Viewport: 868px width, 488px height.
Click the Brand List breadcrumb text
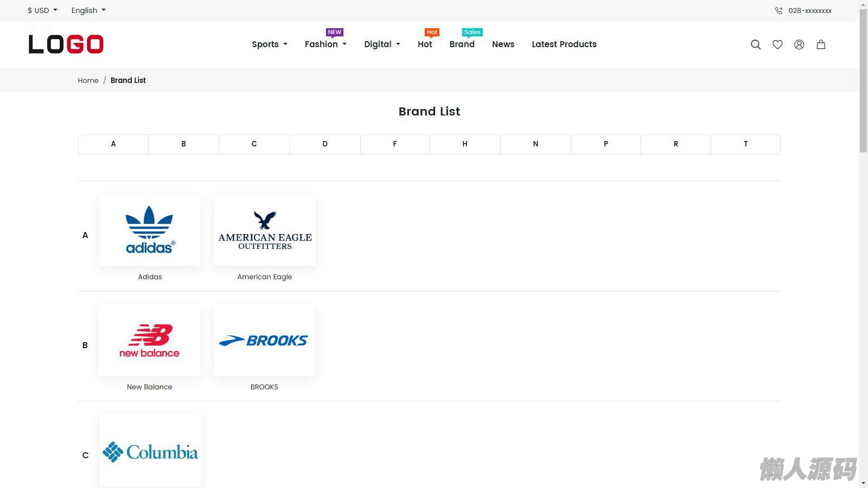point(128,80)
